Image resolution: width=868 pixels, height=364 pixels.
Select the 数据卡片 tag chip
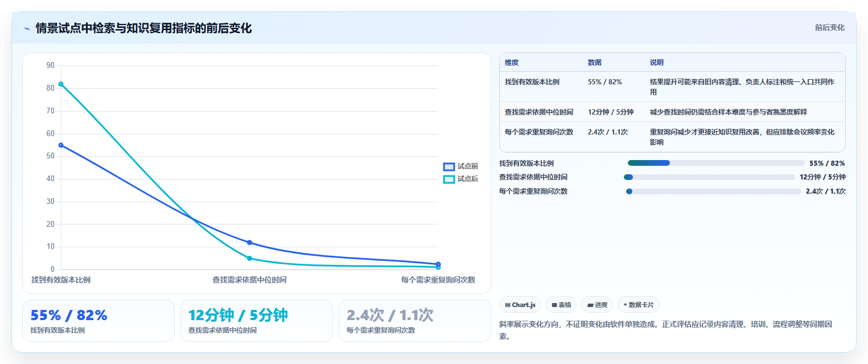pos(639,305)
